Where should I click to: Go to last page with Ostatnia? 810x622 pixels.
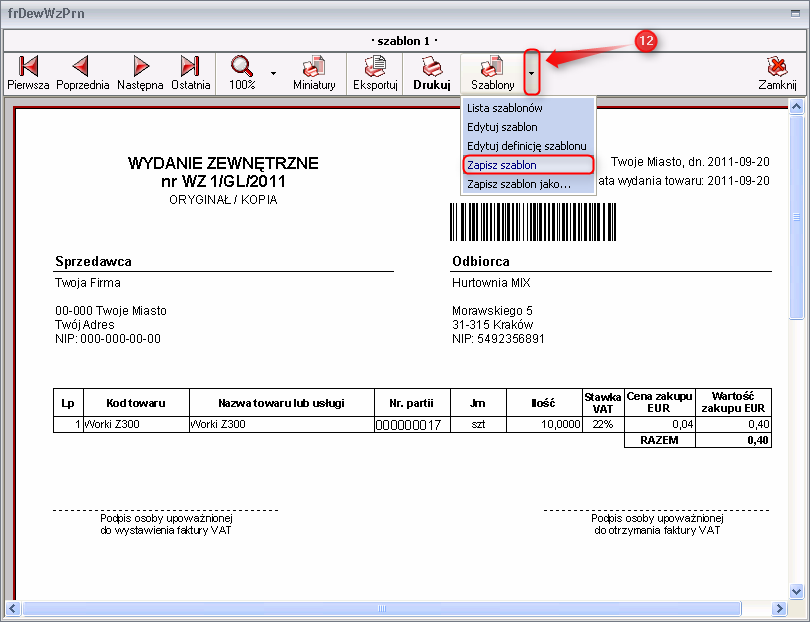(190, 73)
